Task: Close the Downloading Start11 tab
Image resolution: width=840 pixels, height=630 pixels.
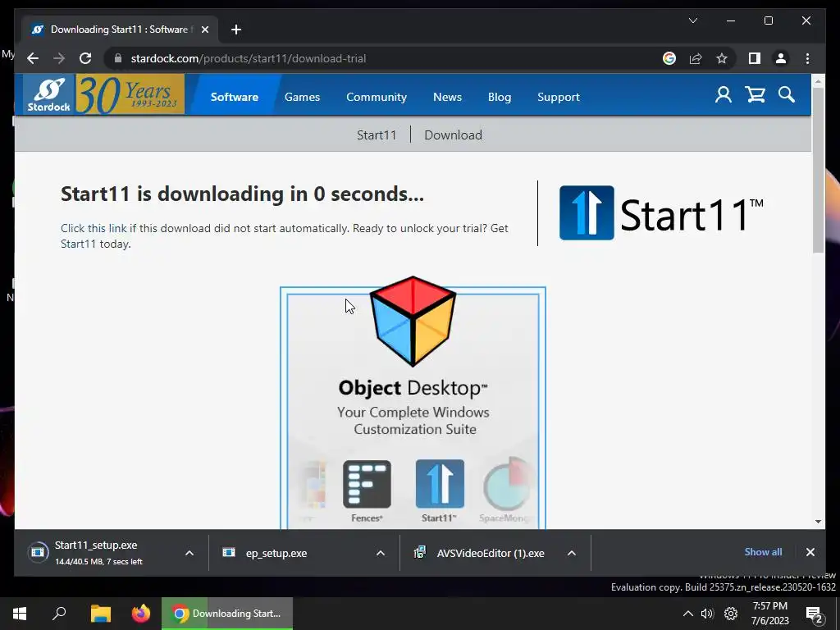Action: pyautogui.click(x=204, y=30)
